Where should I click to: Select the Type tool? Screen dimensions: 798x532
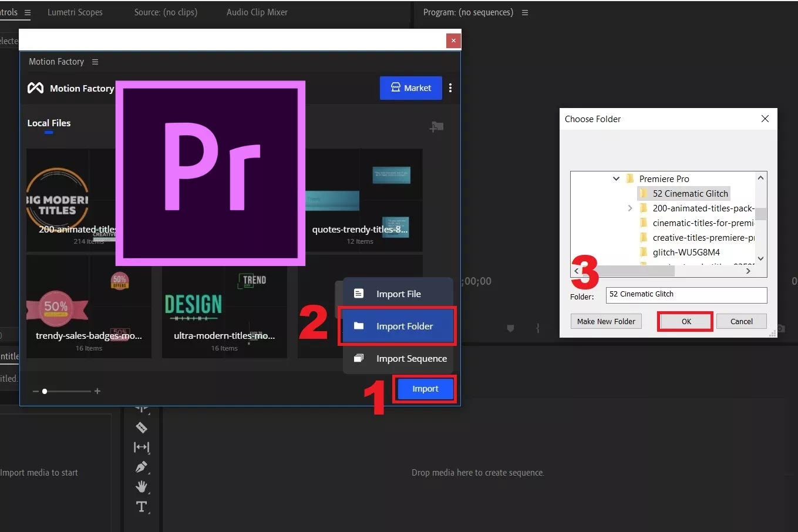click(x=142, y=506)
